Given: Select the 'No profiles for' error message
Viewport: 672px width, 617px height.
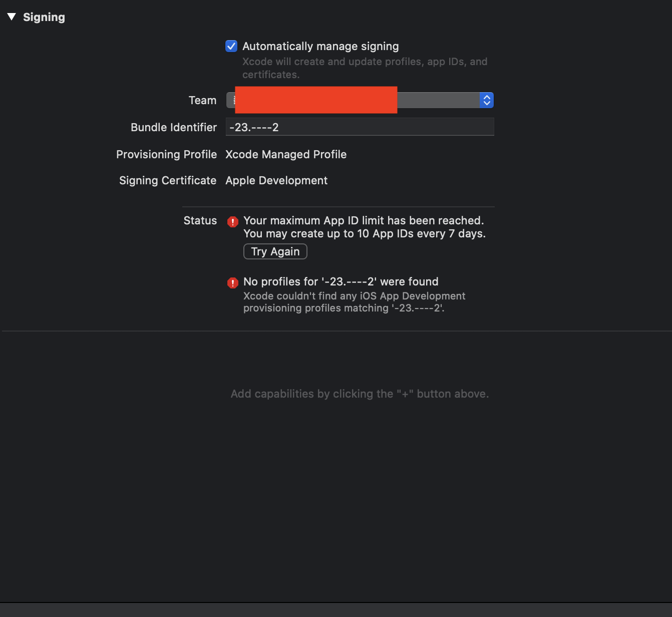Looking at the screenshot, I should coord(341,281).
